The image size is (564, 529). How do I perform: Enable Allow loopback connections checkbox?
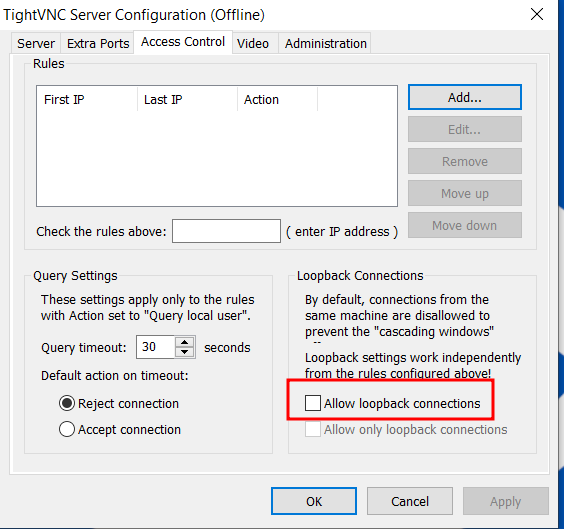[x=313, y=403]
